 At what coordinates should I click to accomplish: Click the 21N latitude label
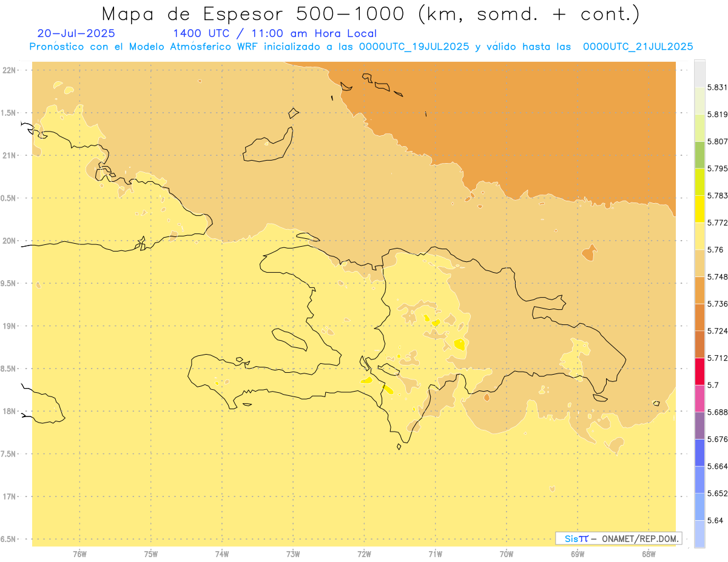[x=9, y=155]
